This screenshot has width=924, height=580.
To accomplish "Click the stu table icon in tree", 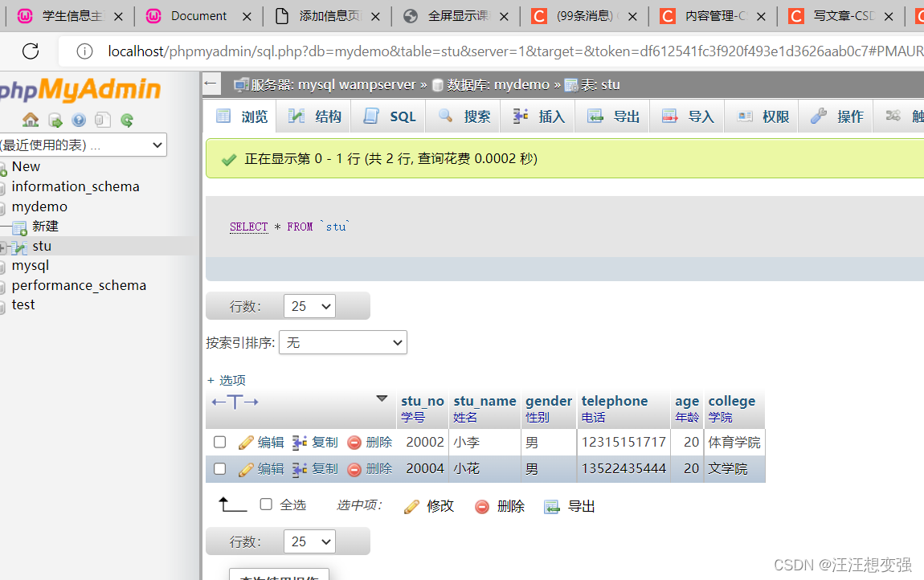I will pyautogui.click(x=19, y=247).
